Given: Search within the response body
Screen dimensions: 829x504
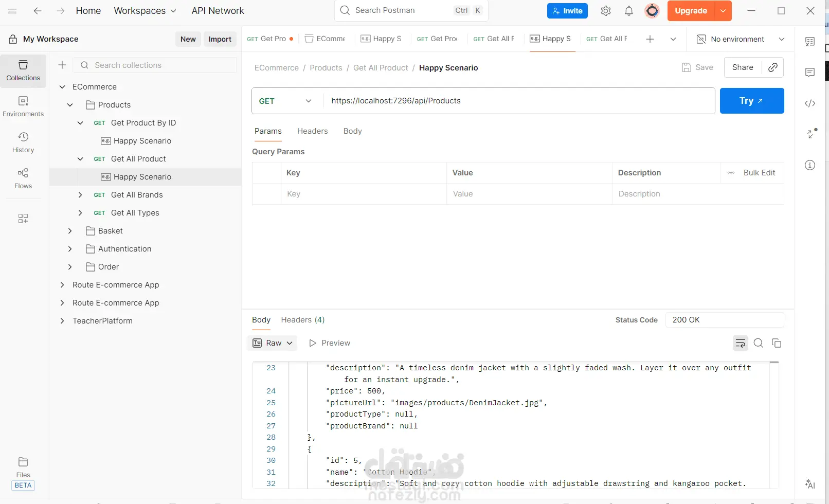Looking at the screenshot, I should coord(759,343).
